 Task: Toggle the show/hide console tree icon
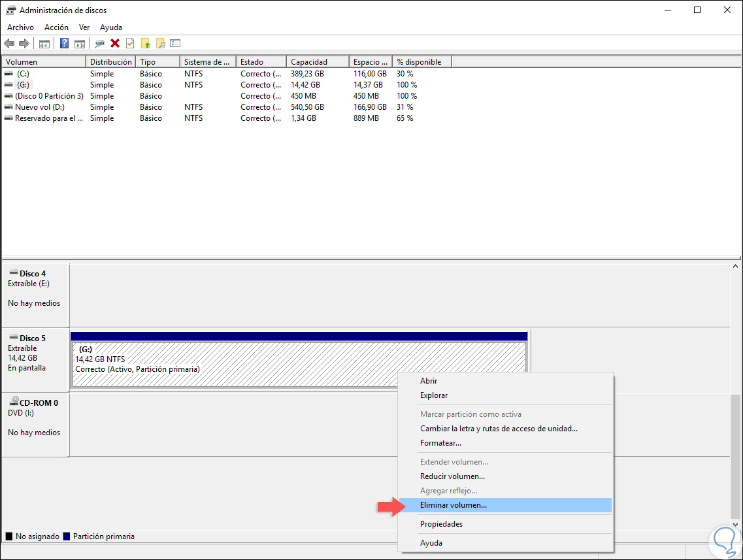tap(44, 44)
